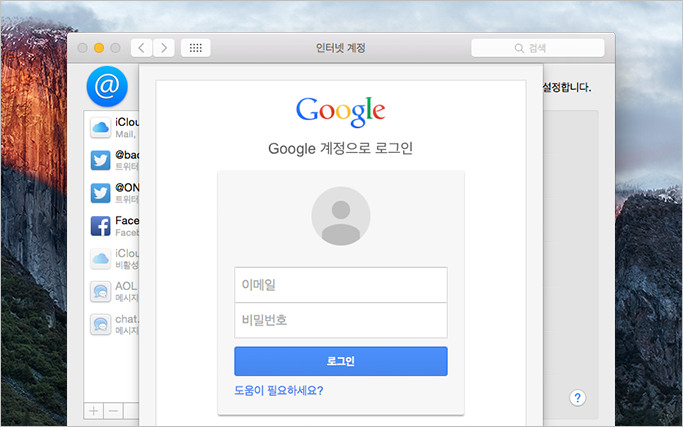The image size is (683, 427).
Task: Click the 검색 search field
Action: coord(538,48)
